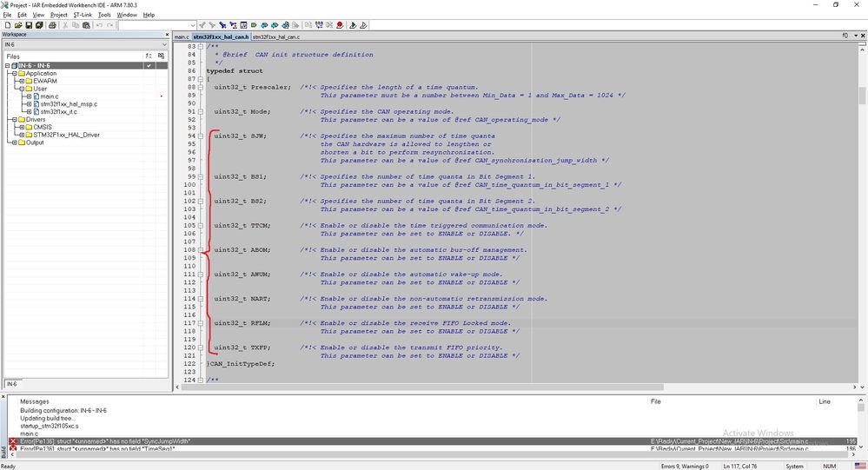This screenshot has width=868, height=470.
Task: Click the checkmark cell on the IN-6 project row
Action: pyautogui.click(x=149, y=65)
